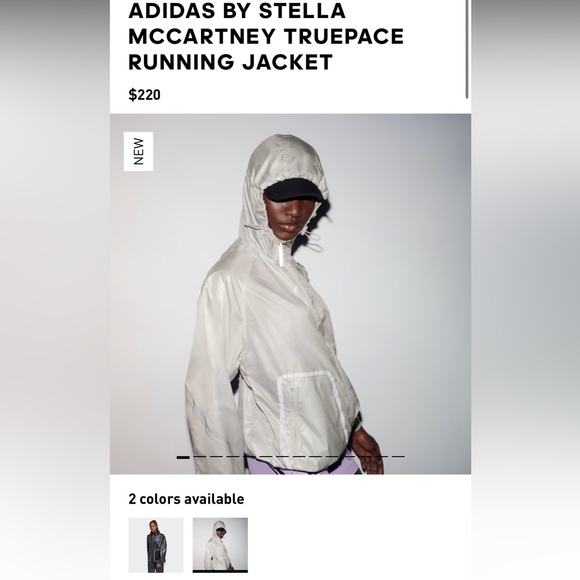Jump to the last carousel indicator dash

(x=398, y=456)
